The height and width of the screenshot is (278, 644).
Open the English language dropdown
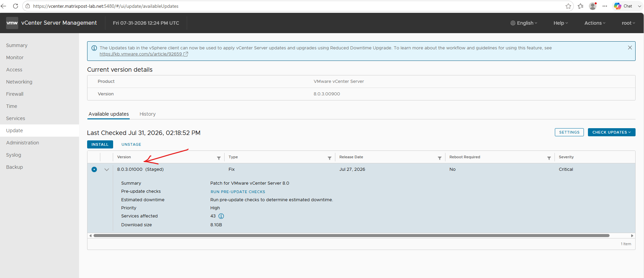(524, 23)
